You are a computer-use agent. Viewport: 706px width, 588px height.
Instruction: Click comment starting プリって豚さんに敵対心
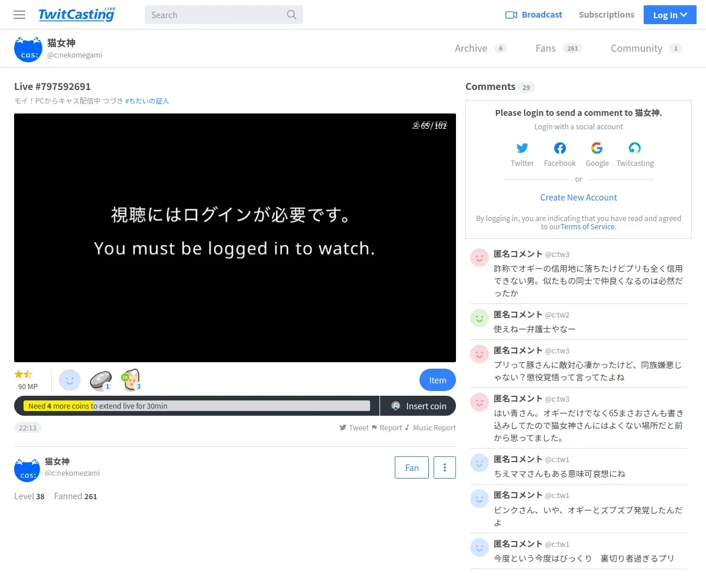point(588,371)
